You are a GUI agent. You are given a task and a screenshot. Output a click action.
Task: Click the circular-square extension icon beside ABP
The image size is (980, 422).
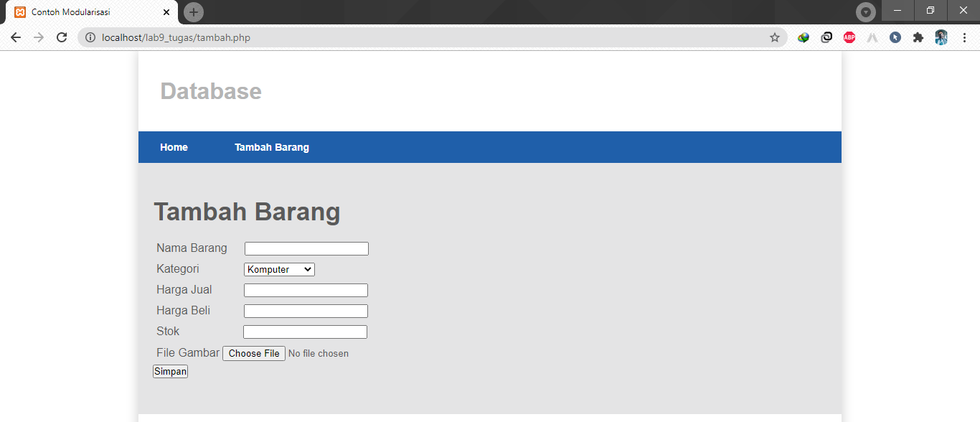826,37
